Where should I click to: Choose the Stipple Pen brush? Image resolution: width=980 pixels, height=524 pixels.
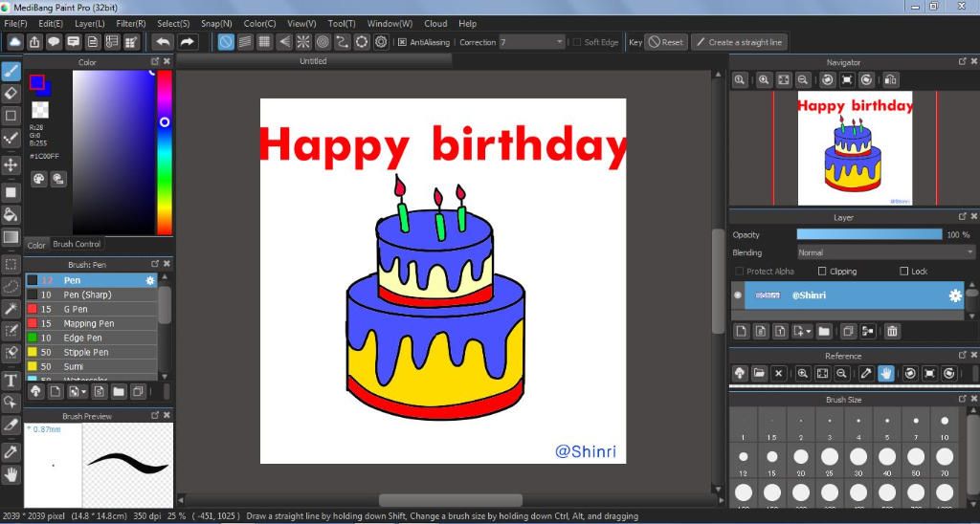pos(91,352)
